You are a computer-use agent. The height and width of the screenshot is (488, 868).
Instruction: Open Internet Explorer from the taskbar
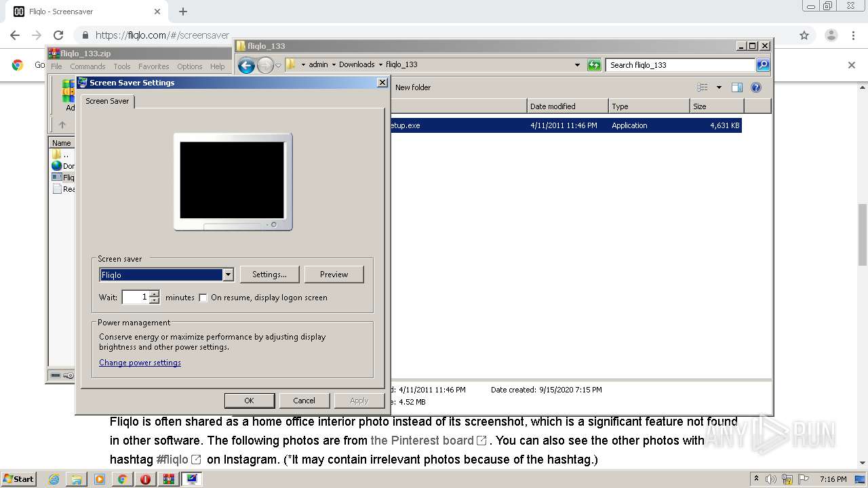(54, 479)
